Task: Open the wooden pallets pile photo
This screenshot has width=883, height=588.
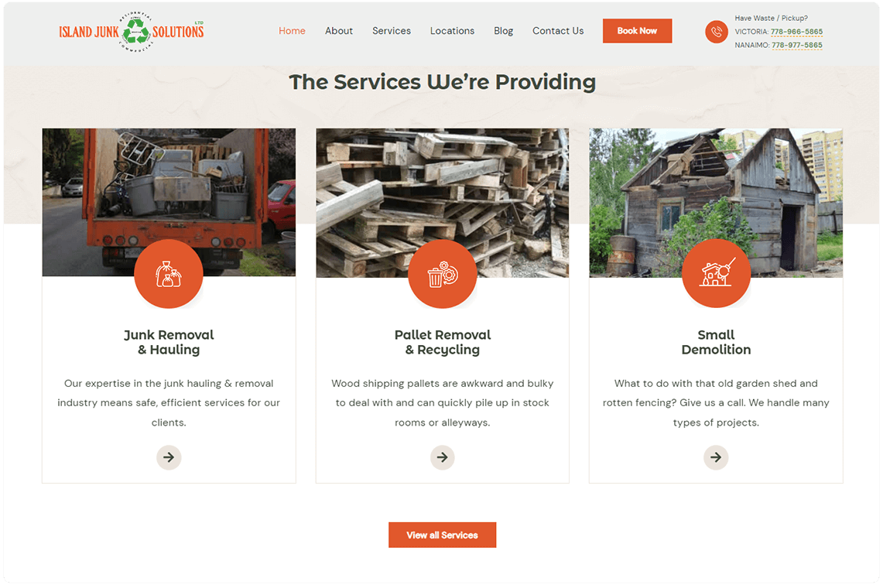Action: pyautogui.click(x=443, y=203)
